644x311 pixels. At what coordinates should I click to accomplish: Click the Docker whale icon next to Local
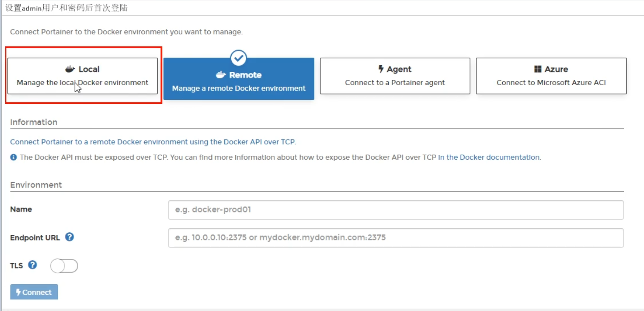coord(70,69)
